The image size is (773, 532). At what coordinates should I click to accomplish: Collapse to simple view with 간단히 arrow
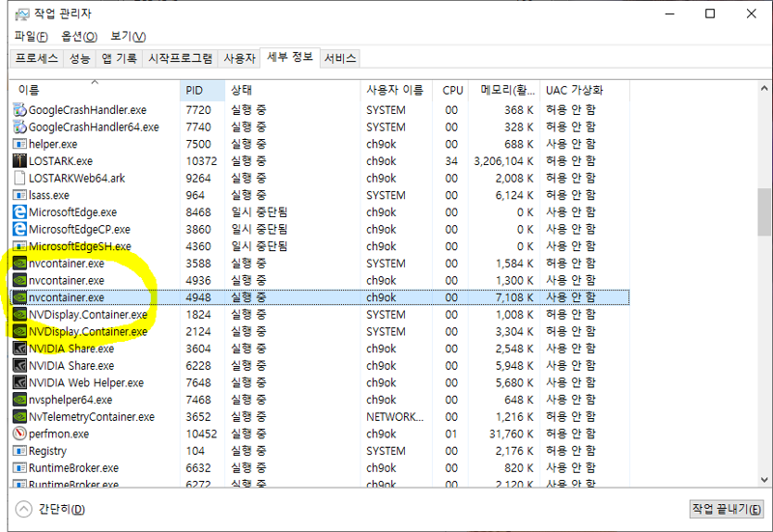[x=23, y=510]
